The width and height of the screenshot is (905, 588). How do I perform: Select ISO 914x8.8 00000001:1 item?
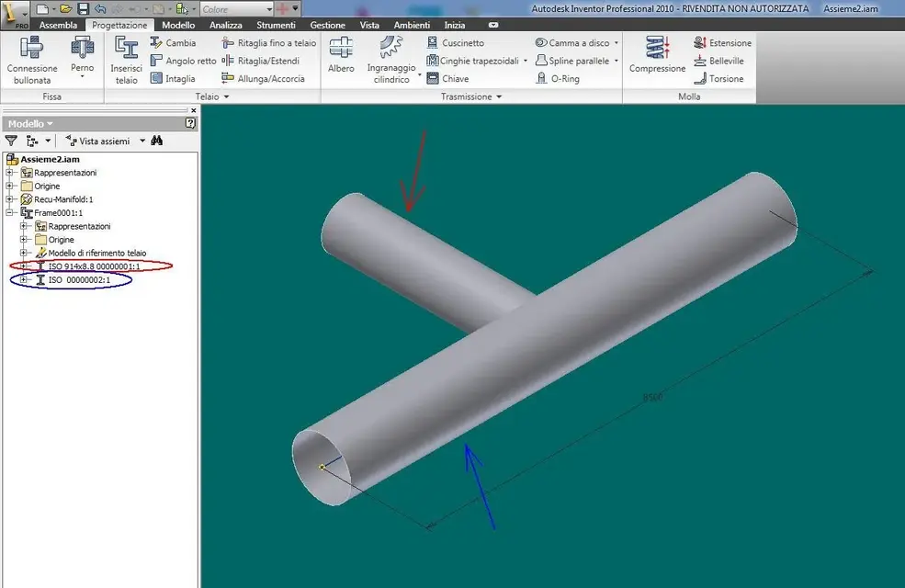click(x=94, y=266)
